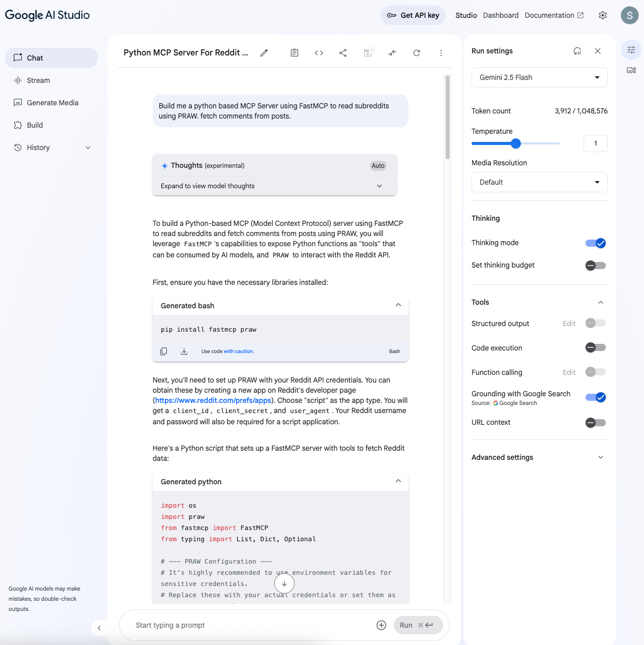Click Edit next to Structured output
The image size is (644, 645).
pyautogui.click(x=569, y=324)
